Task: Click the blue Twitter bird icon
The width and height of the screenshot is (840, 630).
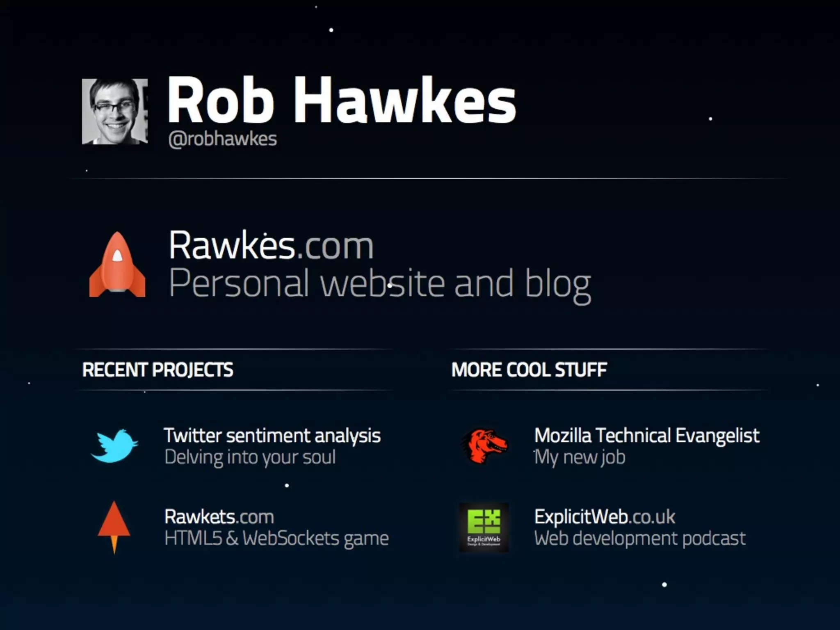Action: tap(114, 446)
